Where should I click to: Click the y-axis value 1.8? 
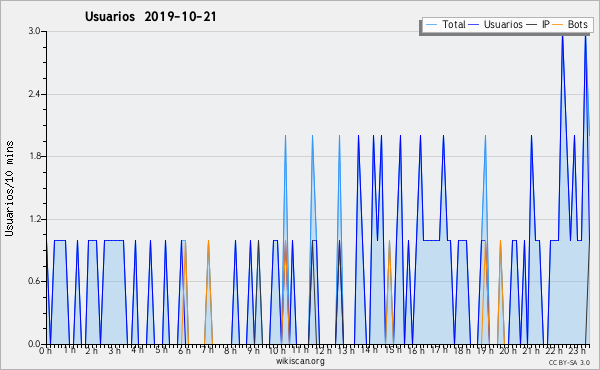pyautogui.click(x=34, y=156)
